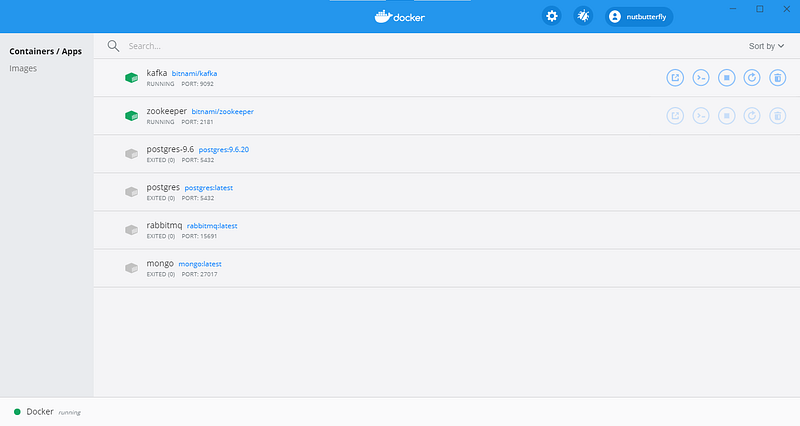This screenshot has width=800, height=426.
Task: Open the bitnami/kafka image link
Action: pyautogui.click(x=194, y=73)
